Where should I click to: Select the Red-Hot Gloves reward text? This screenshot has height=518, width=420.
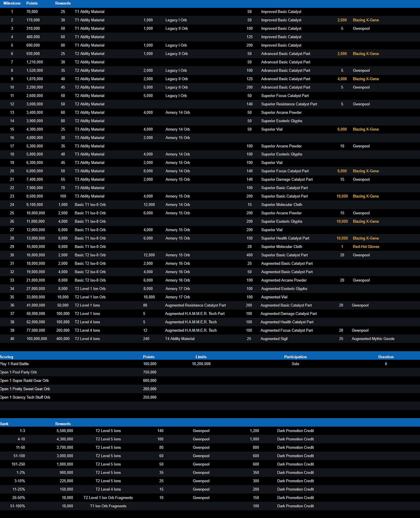366,247
